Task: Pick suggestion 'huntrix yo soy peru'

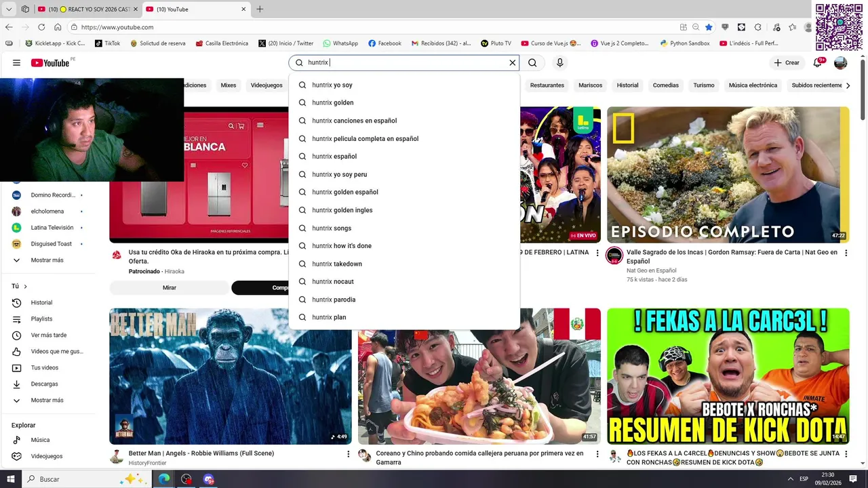Action: click(x=404, y=174)
